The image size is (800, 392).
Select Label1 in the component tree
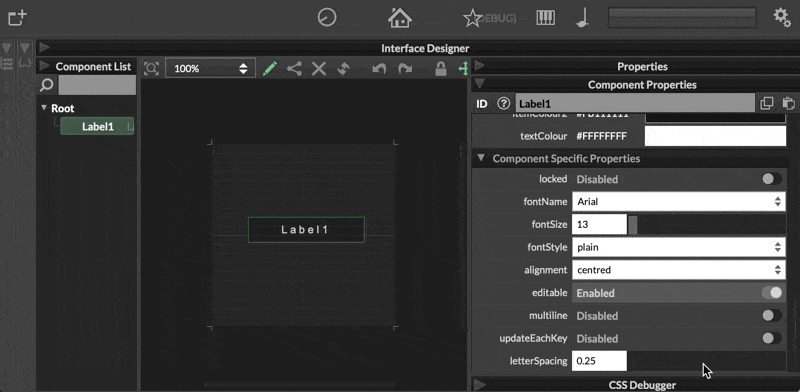[97, 127]
